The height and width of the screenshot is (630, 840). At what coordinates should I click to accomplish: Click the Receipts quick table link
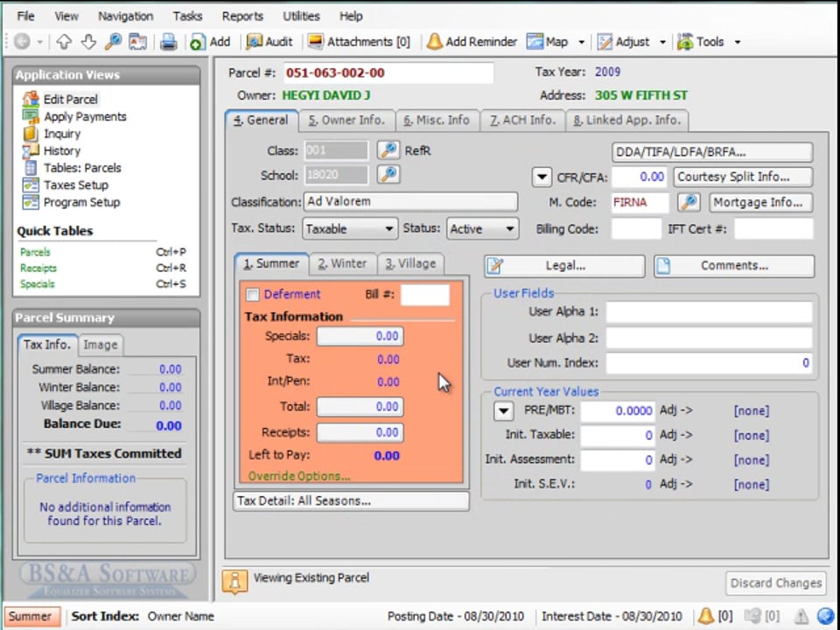(x=38, y=268)
